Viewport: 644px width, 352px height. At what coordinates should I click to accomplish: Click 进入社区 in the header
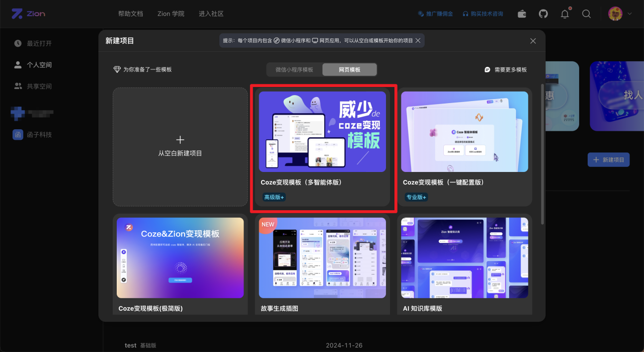[x=211, y=14]
